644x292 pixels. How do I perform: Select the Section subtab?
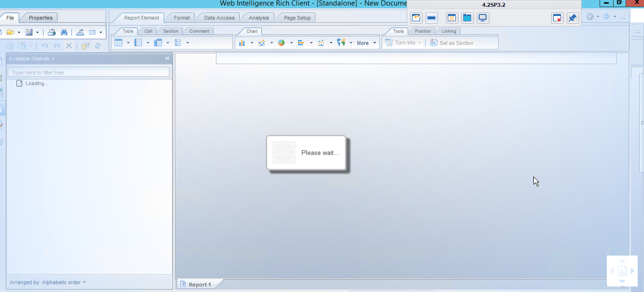click(x=171, y=31)
